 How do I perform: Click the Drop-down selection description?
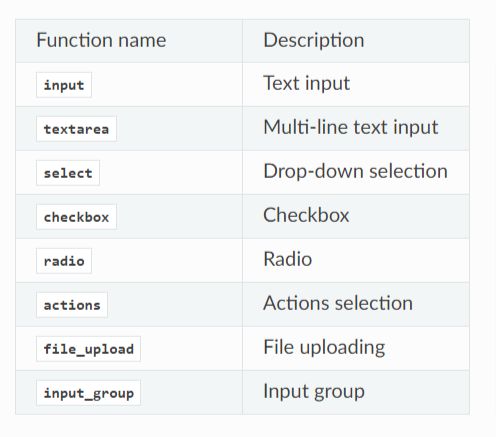point(355,171)
